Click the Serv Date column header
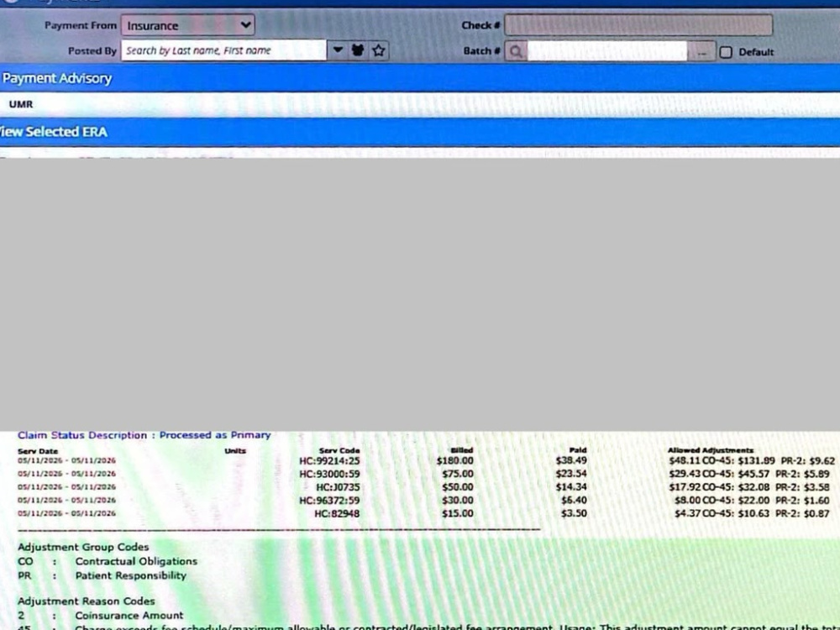Screen dimensions: 840x630 click(x=38, y=451)
